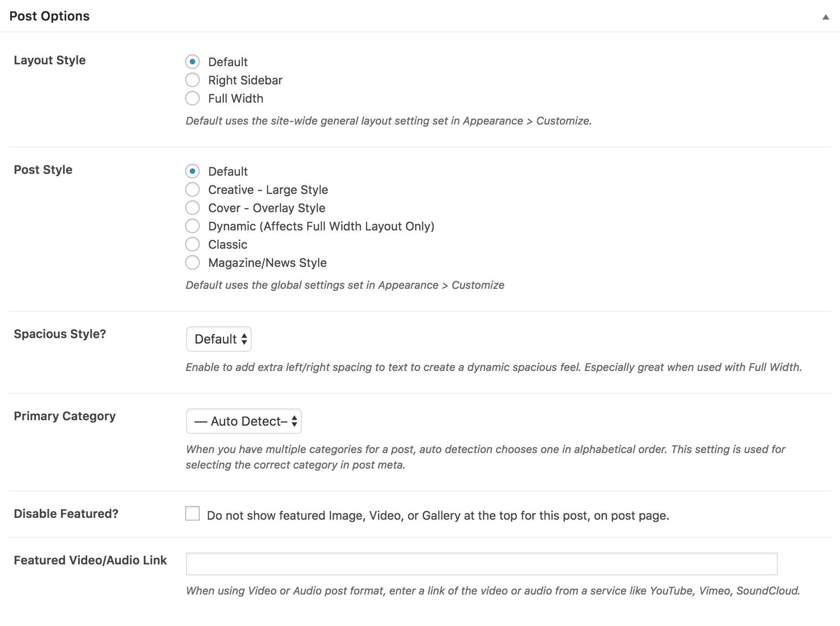Image resolution: width=840 pixels, height=626 pixels.
Task: Check the Disable Featured checkbox
Action: click(192, 513)
